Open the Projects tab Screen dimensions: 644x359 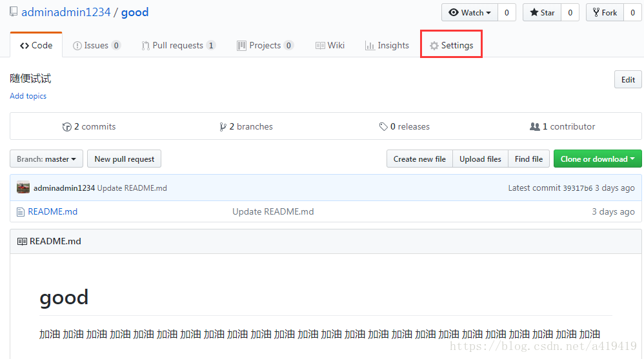(x=265, y=45)
